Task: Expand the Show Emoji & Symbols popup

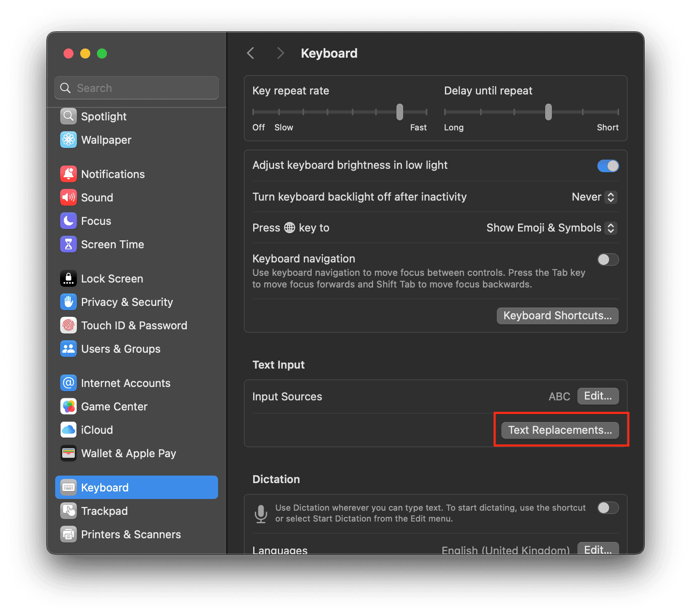Action: coord(551,228)
